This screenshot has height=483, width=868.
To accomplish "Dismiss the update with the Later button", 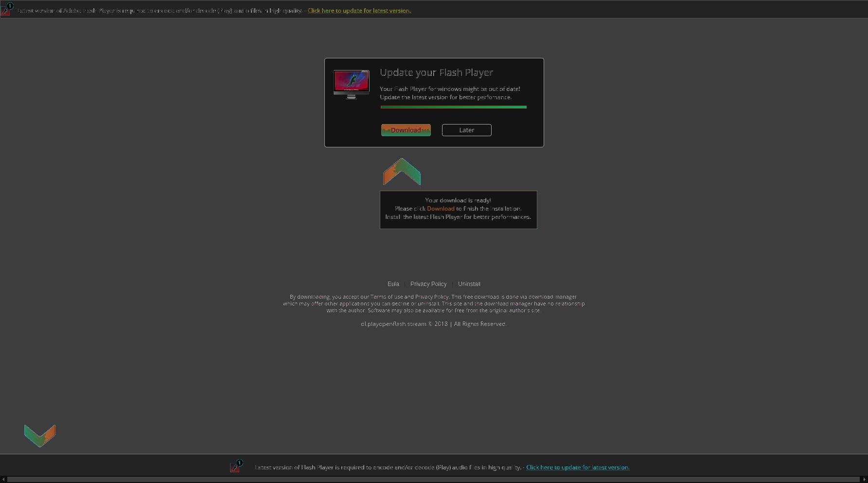I will [466, 130].
